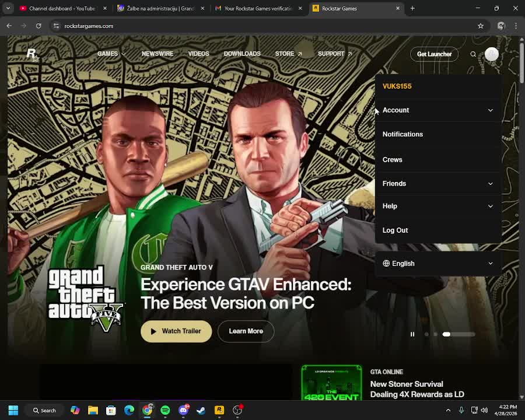Open the VUKS155 profile name link
Viewport: 525px width, 420px height.
tap(397, 86)
